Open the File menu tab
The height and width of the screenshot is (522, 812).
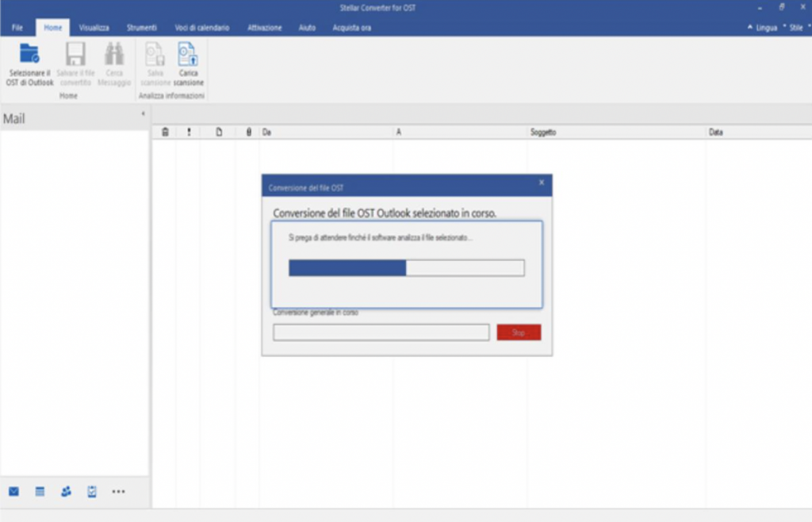point(17,28)
